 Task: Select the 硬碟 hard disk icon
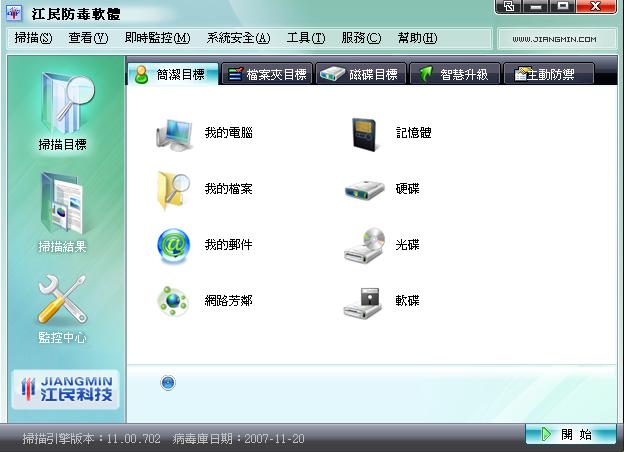(364, 190)
